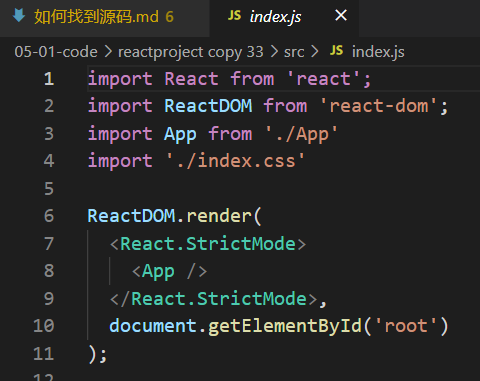Click the chevron after 05-01-code breadcrumb
Screen dimensions: 480x381
point(108,52)
